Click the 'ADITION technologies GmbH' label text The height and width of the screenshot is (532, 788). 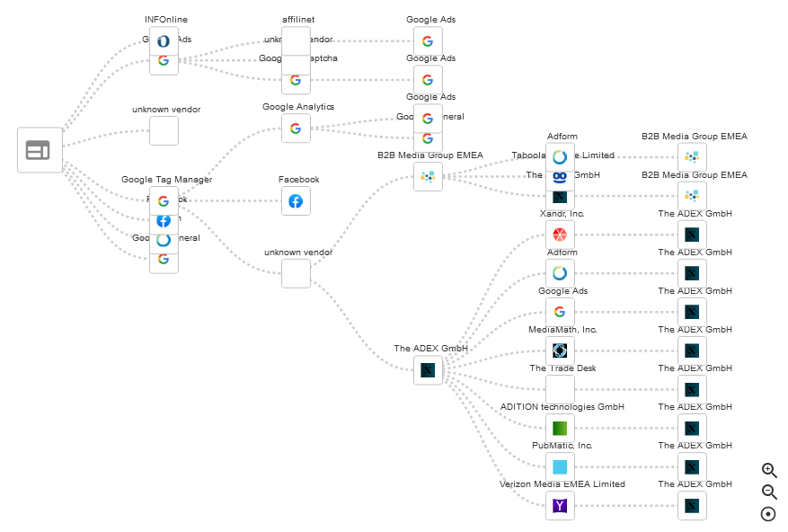click(x=562, y=407)
